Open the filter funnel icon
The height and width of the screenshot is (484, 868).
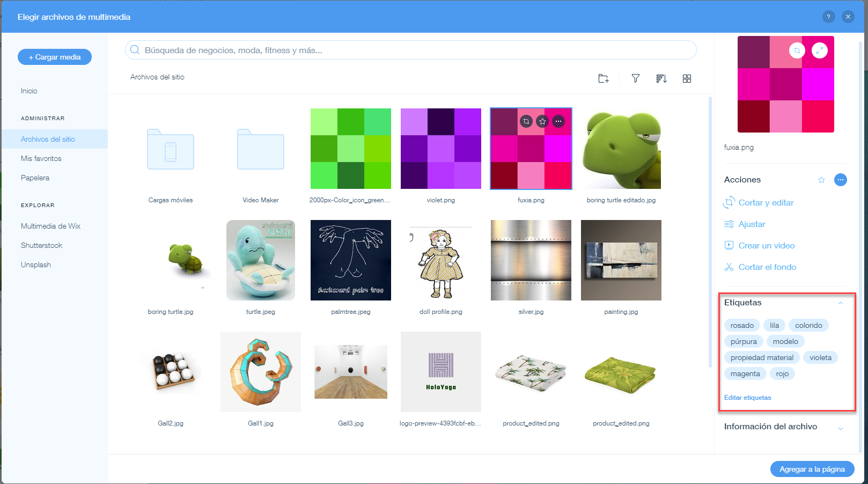[x=636, y=78]
